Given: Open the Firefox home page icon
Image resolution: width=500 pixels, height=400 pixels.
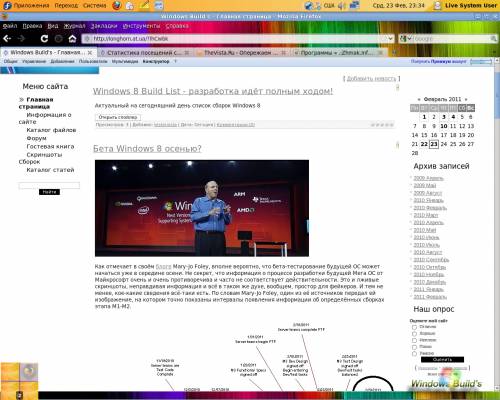Looking at the screenshot, I should coord(72,39).
